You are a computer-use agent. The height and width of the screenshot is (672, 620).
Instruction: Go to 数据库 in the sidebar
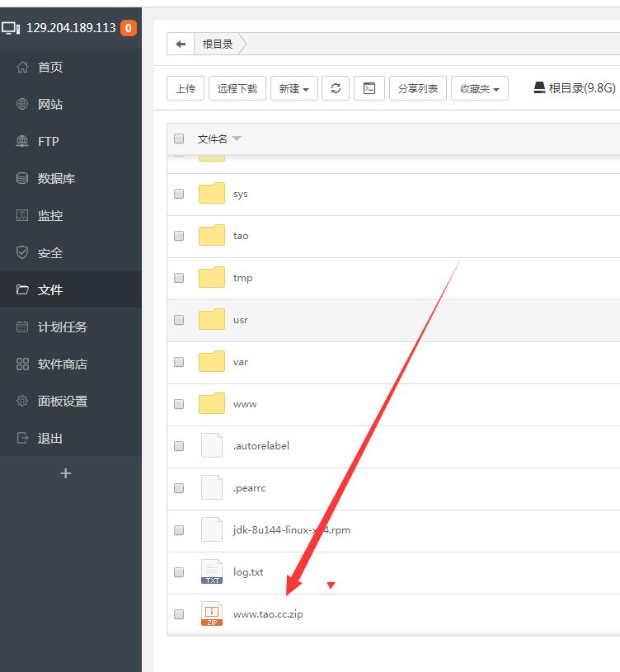pos(56,178)
